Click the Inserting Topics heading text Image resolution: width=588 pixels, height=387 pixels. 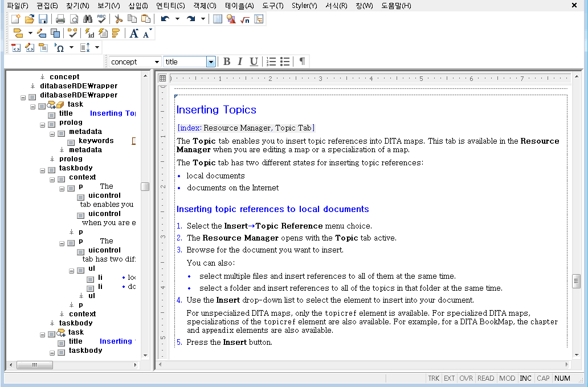pos(216,110)
